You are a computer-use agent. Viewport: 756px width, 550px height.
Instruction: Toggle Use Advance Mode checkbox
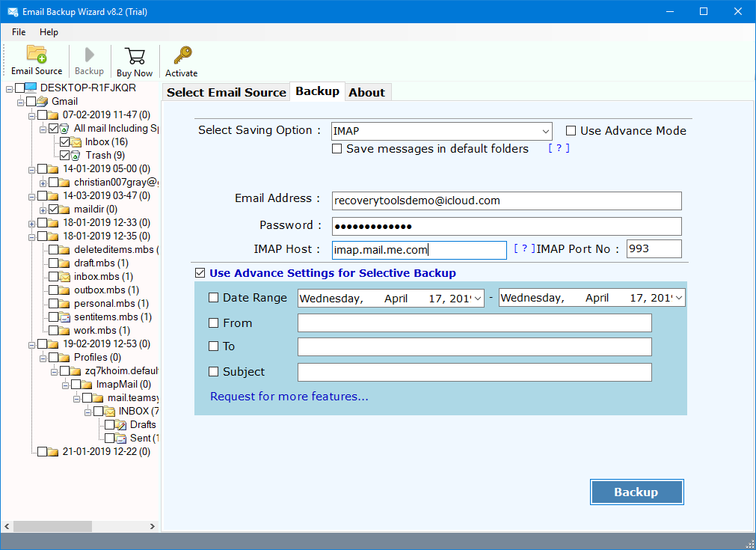click(571, 131)
